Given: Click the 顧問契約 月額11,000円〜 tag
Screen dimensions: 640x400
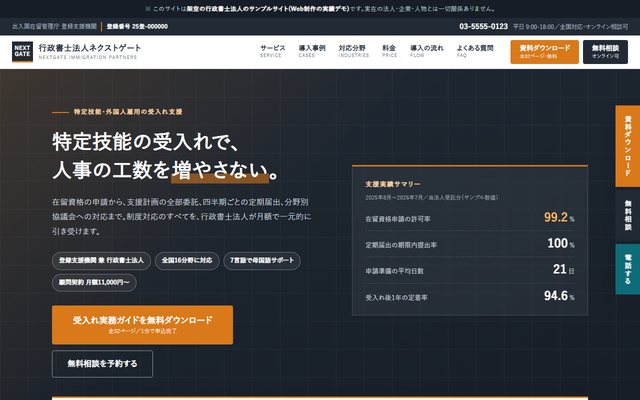Looking at the screenshot, I should [x=94, y=282].
